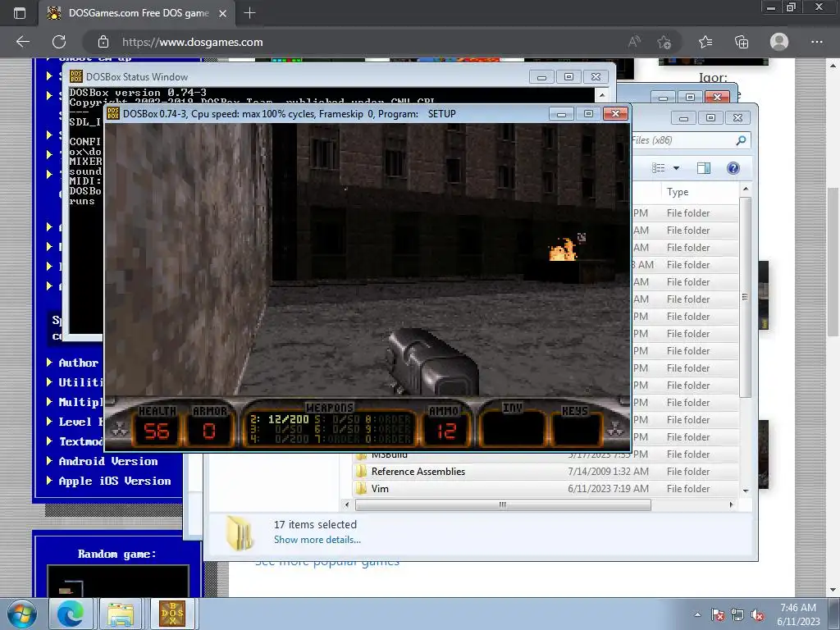Click Show more details link
The height and width of the screenshot is (630, 840).
pos(317,540)
